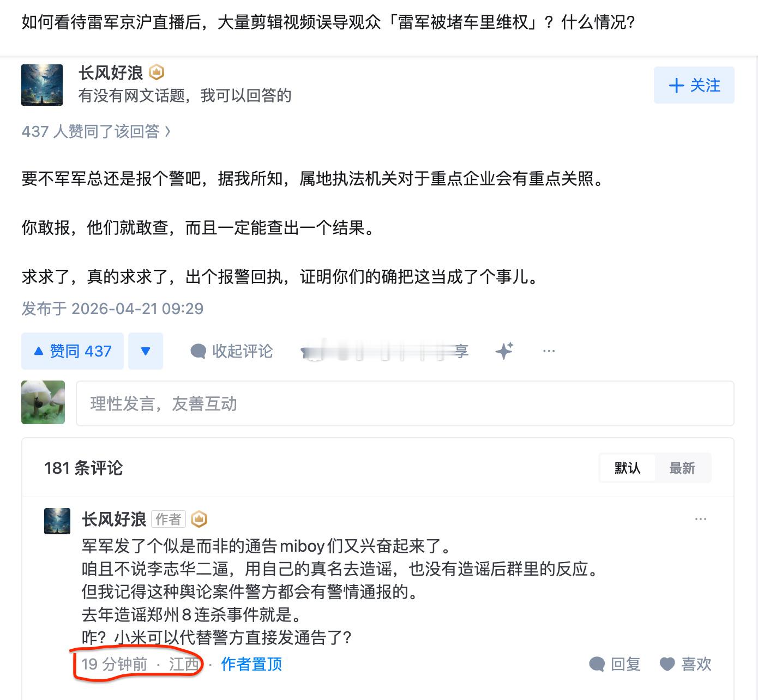Click the 理性发言，友善互动 comment input

pos(405,404)
